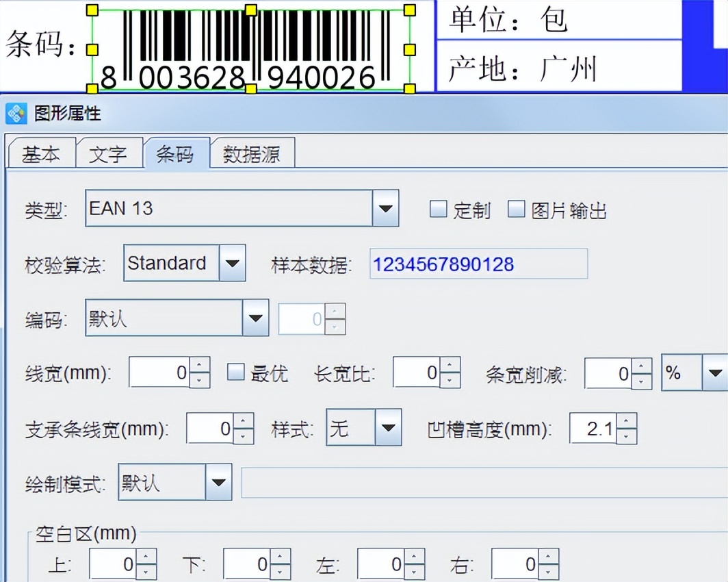Expand the 样式 dropdown currently set to 无
Screen dimensions: 728x582
(389, 427)
